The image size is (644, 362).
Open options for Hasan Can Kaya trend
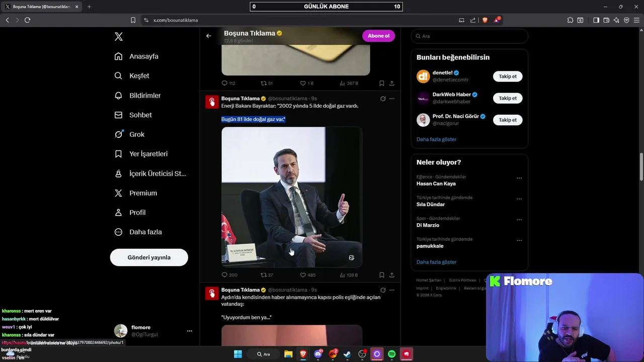point(519,178)
